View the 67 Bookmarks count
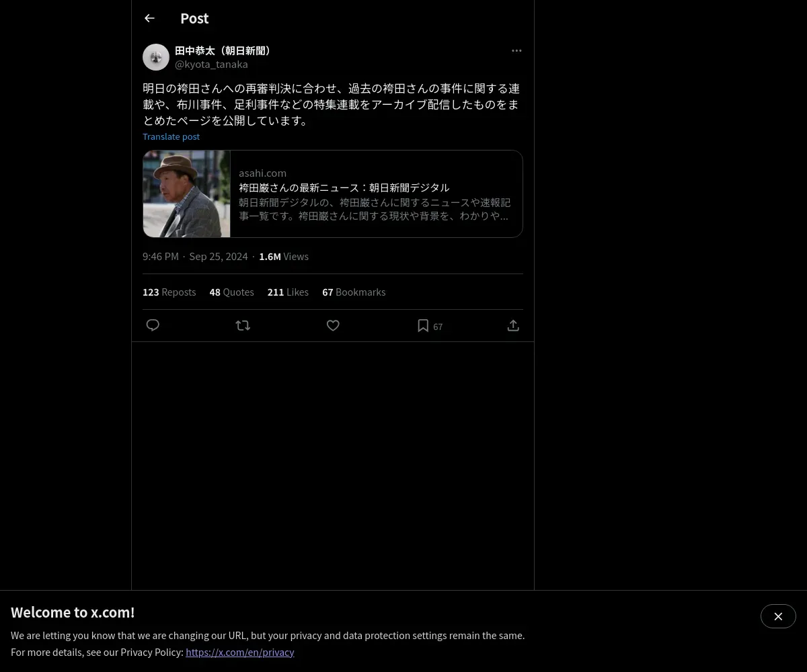Screen dimensions: 807x672 click(x=354, y=292)
